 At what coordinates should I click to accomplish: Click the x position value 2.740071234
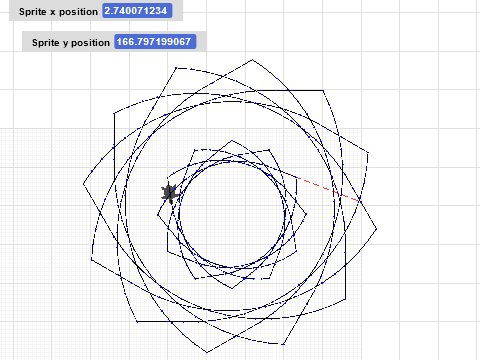click(137, 11)
